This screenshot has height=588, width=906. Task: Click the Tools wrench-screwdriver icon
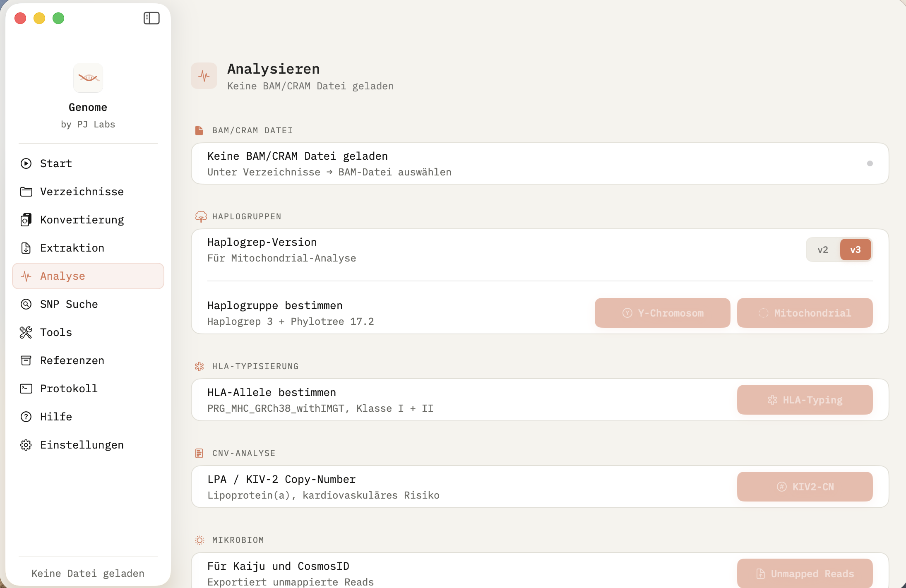click(x=26, y=332)
